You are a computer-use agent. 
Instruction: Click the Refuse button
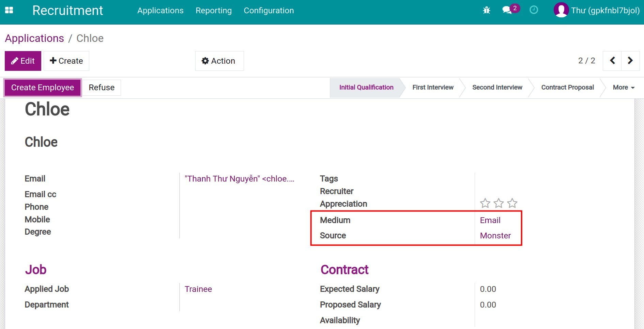[102, 87]
